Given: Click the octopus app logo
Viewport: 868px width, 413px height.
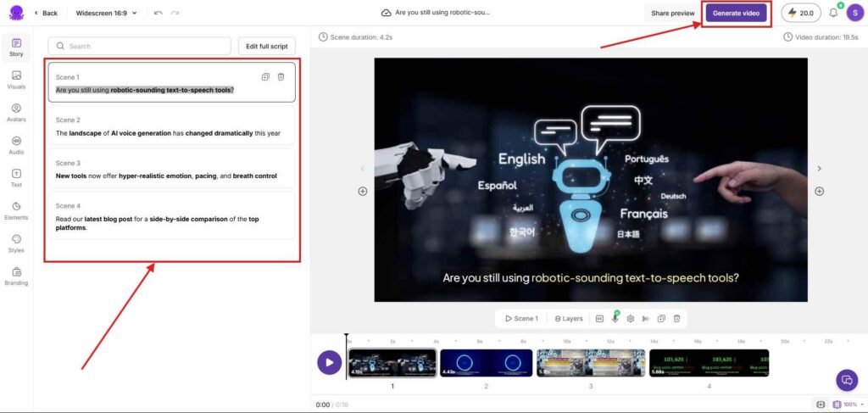Looking at the screenshot, I should [17, 12].
